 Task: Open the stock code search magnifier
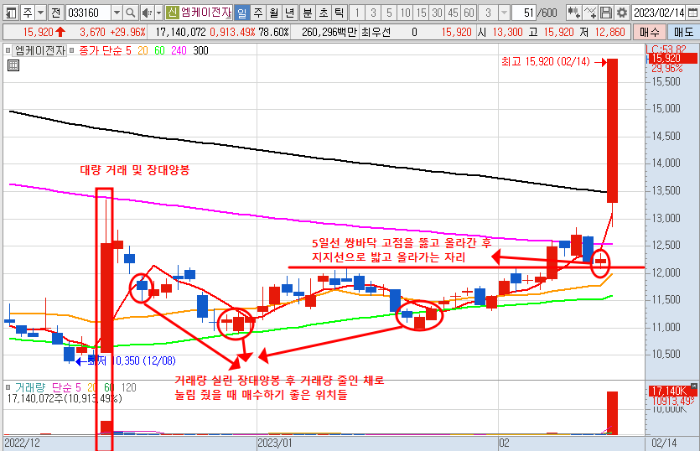[130, 13]
